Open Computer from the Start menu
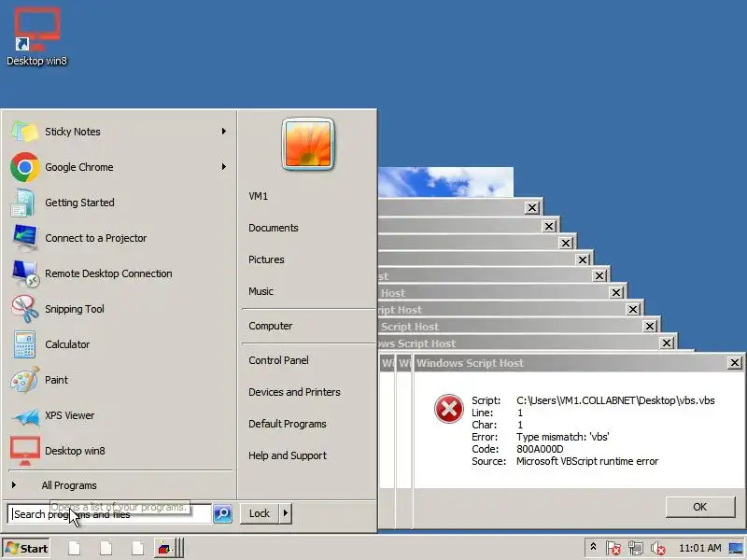Image resolution: width=747 pixels, height=560 pixels. click(271, 326)
